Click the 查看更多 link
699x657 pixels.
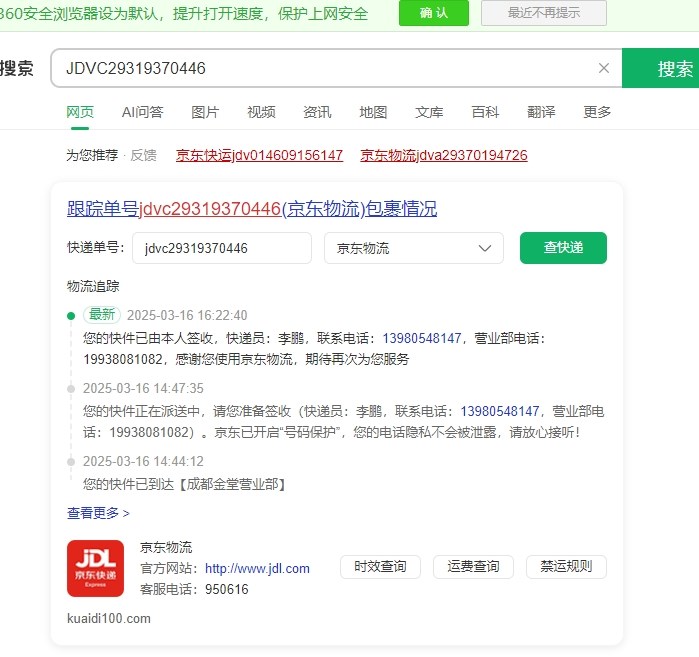[98, 513]
